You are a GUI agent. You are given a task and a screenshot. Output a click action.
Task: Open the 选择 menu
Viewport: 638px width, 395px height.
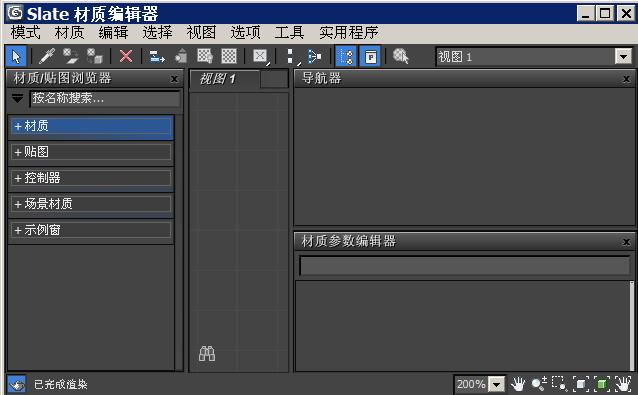tap(157, 33)
